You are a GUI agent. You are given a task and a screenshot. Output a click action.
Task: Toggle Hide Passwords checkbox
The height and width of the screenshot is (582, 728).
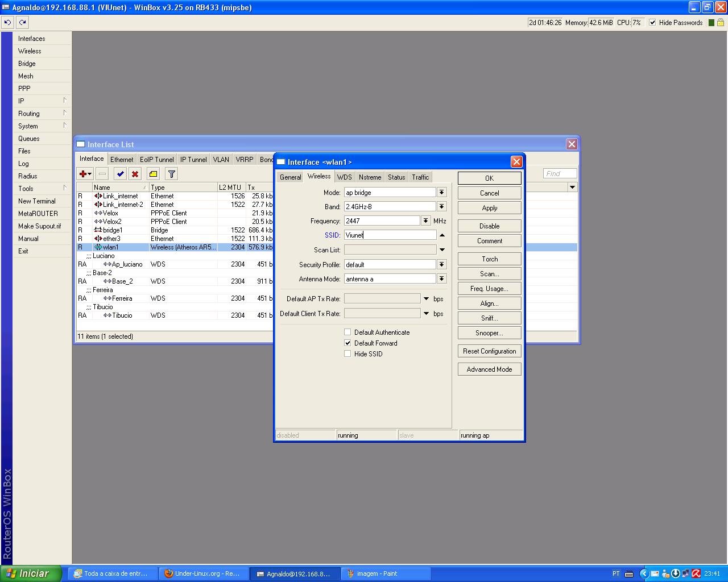[x=652, y=23]
